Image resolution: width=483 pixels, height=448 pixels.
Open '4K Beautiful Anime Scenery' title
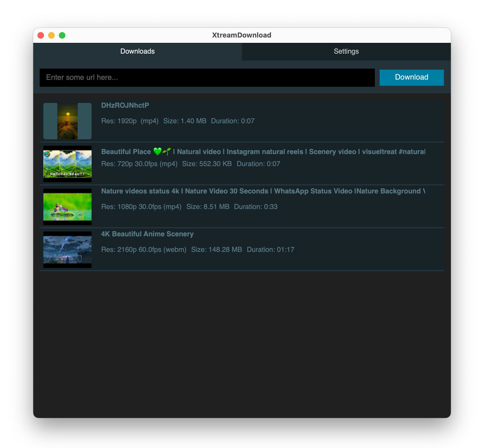pos(147,234)
